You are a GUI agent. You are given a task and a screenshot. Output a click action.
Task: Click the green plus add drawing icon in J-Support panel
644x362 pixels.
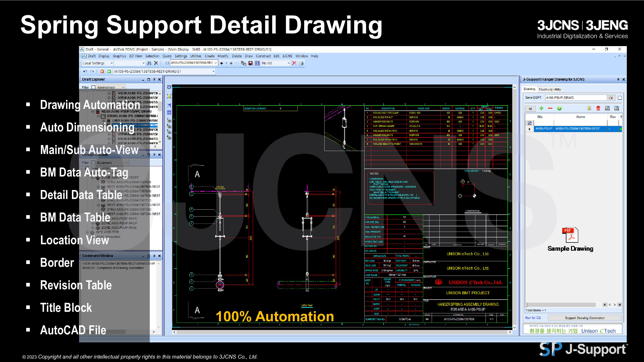(x=541, y=108)
